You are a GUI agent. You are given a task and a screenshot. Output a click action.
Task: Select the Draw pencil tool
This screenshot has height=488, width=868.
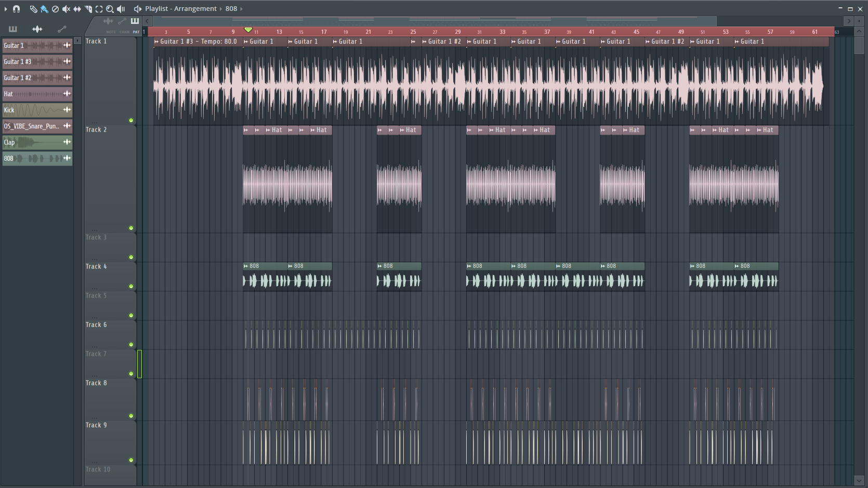[x=33, y=9]
